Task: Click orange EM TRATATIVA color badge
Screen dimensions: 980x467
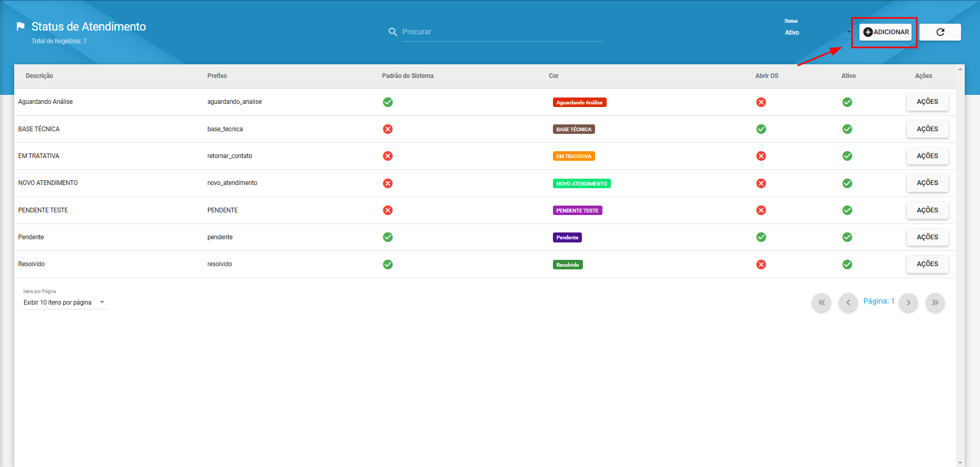Action: point(573,156)
